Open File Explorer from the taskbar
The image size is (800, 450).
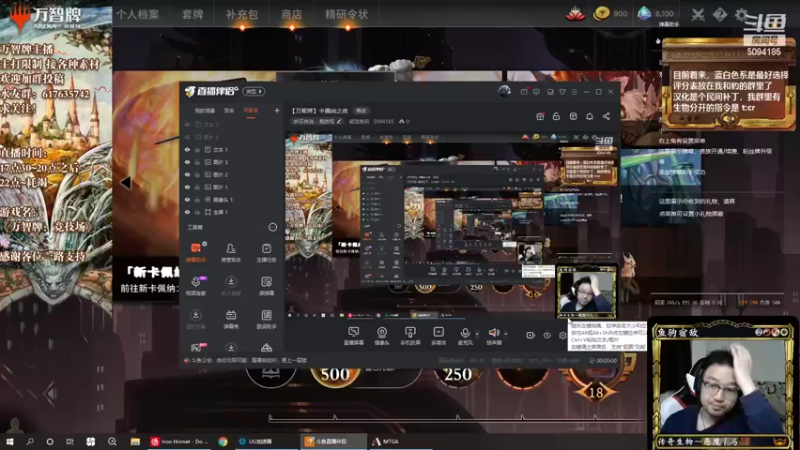coord(135,442)
